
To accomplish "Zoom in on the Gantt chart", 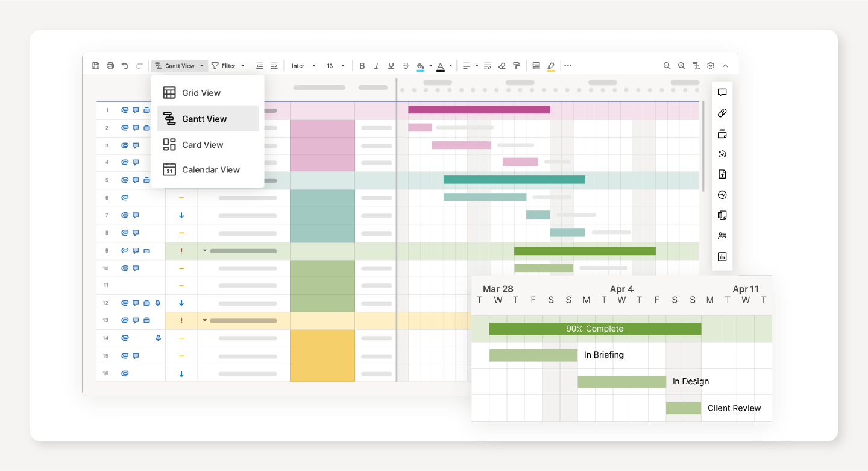I will click(681, 66).
